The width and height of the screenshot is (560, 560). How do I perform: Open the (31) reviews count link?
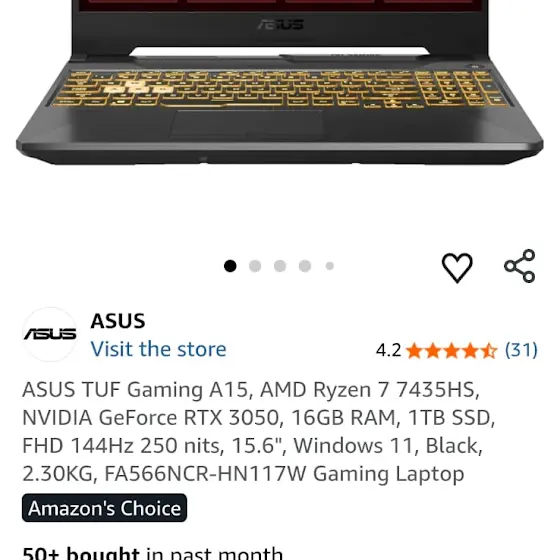[521, 350]
